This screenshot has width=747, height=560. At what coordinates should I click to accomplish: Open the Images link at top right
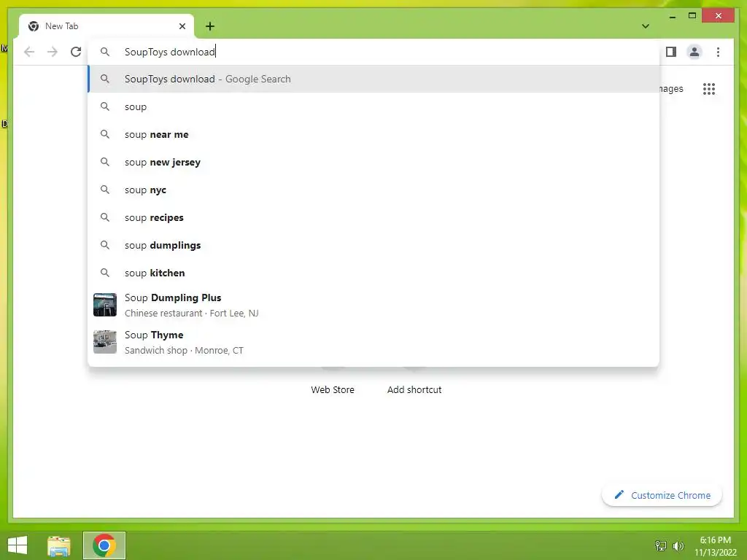coord(671,88)
